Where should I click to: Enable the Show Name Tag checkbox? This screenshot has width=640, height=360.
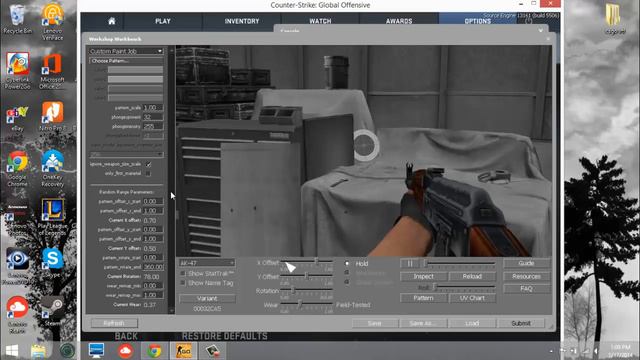tap(182, 283)
